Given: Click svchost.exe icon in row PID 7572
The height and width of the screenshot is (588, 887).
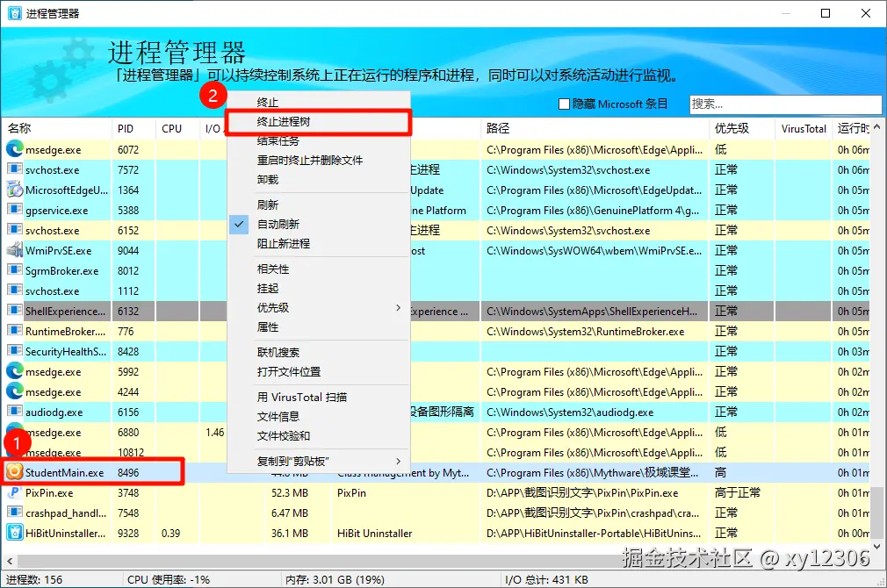Looking at the screenshot, I should coord(14,169).
